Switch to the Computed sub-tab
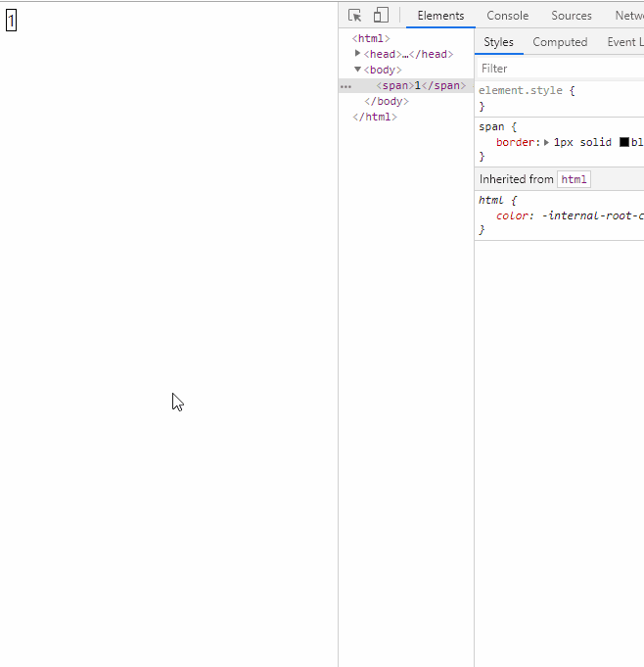The width and height of the screenshot is (644, 667). coord(560,42)
